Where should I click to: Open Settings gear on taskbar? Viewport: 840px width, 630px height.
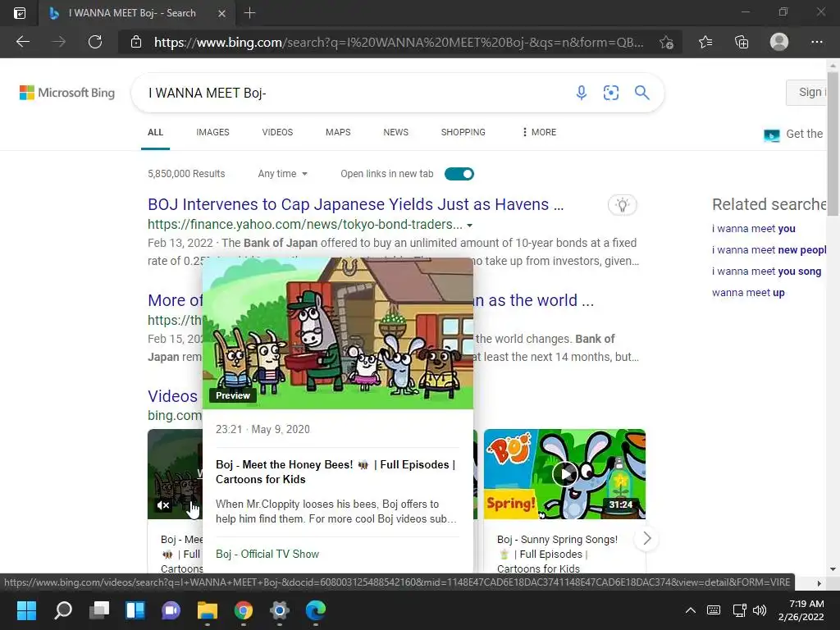point(279,610)
